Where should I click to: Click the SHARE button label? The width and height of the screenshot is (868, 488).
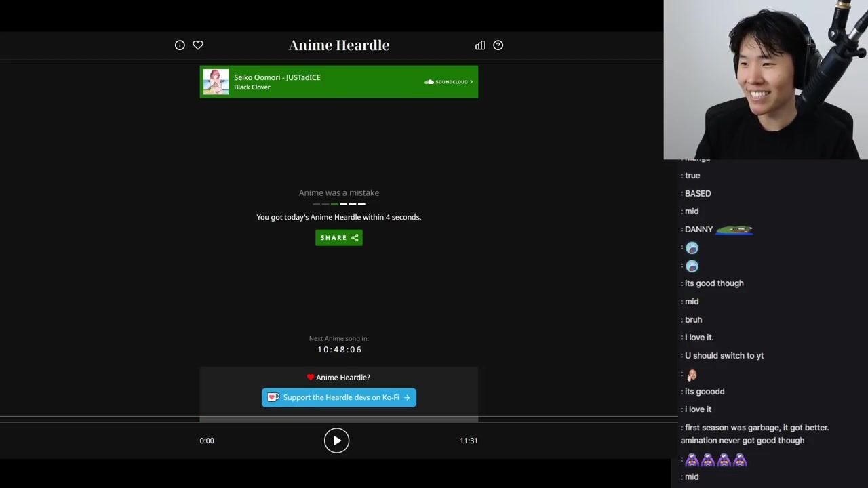coord(333,238)
